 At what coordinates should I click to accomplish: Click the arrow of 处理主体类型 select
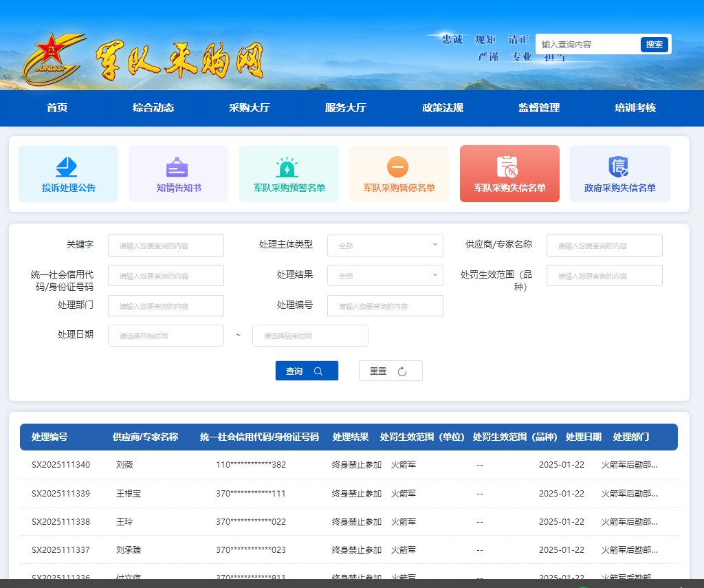435,246
